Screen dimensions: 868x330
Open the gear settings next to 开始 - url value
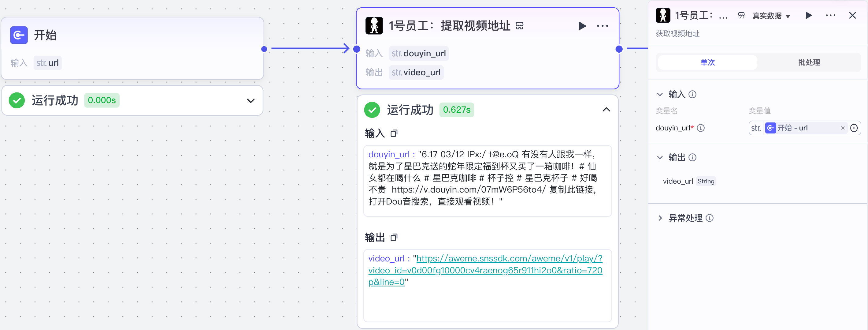(854, 128)
